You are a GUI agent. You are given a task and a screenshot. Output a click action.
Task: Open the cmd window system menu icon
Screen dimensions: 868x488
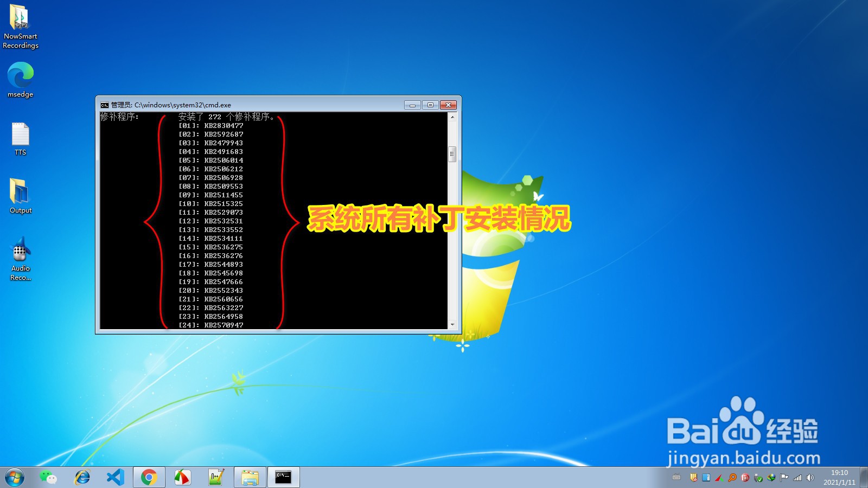(x=104, y=105)
